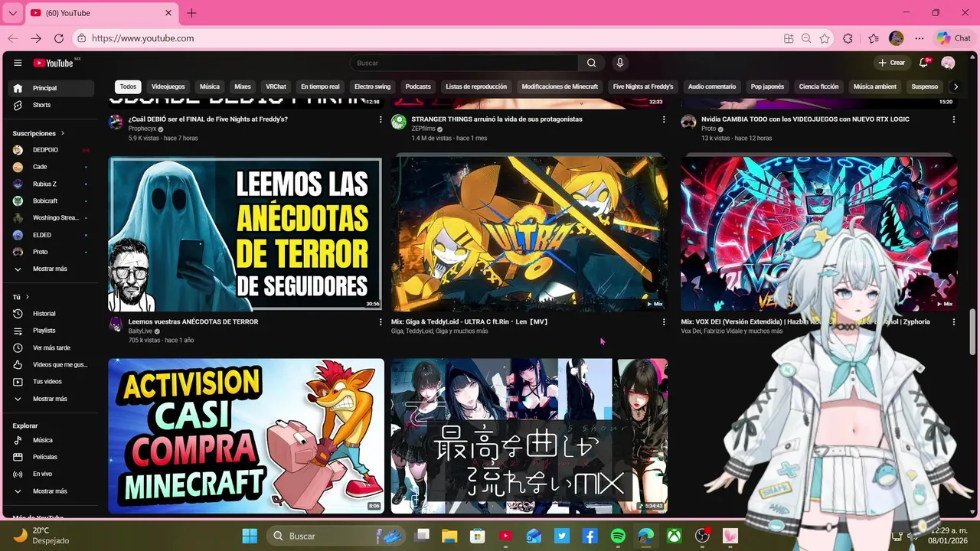Open a new browser tab
Viewport: 980px width, 551px height.
click(191, 13)
